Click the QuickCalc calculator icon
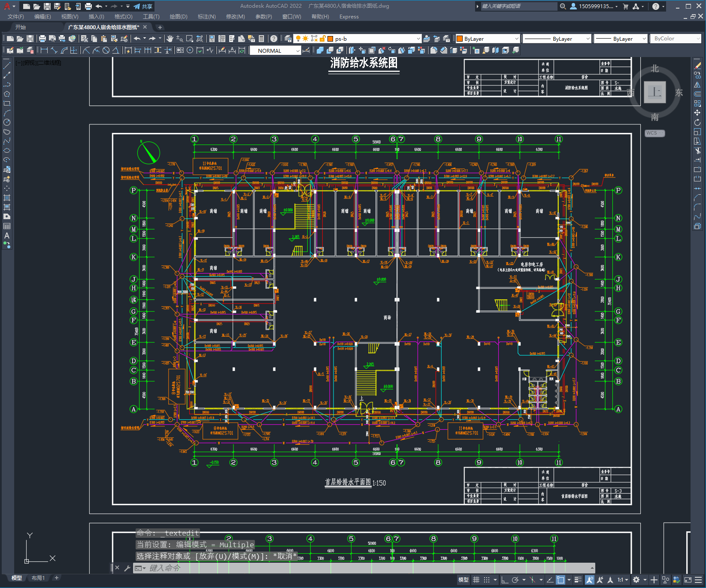 (x=261, y=39)
